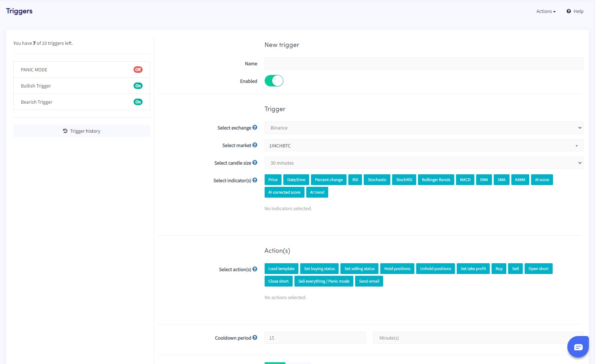The image size is (595, 364).
Task: Toggle the PANIC MODE Off badge
Action: [138, 70]
